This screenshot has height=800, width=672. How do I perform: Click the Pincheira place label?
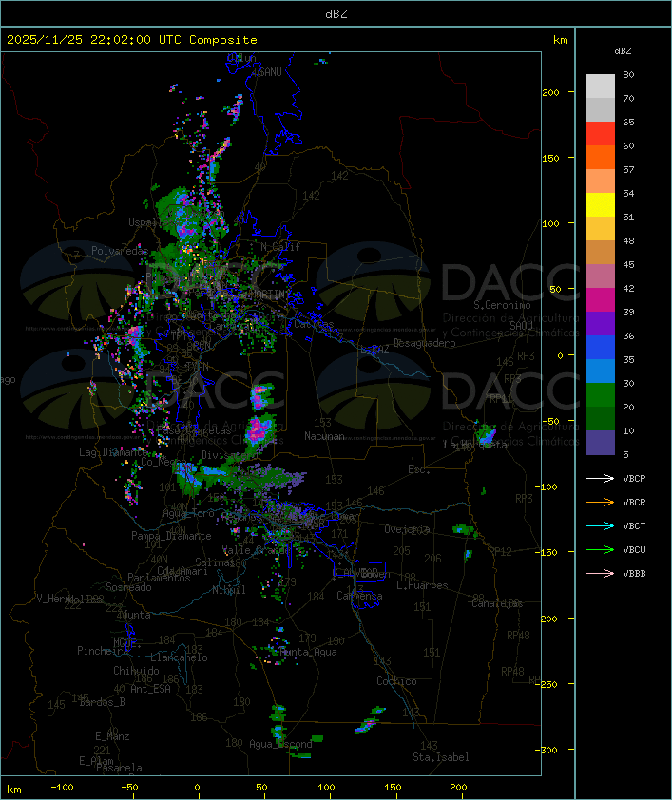tap(103, 651)
